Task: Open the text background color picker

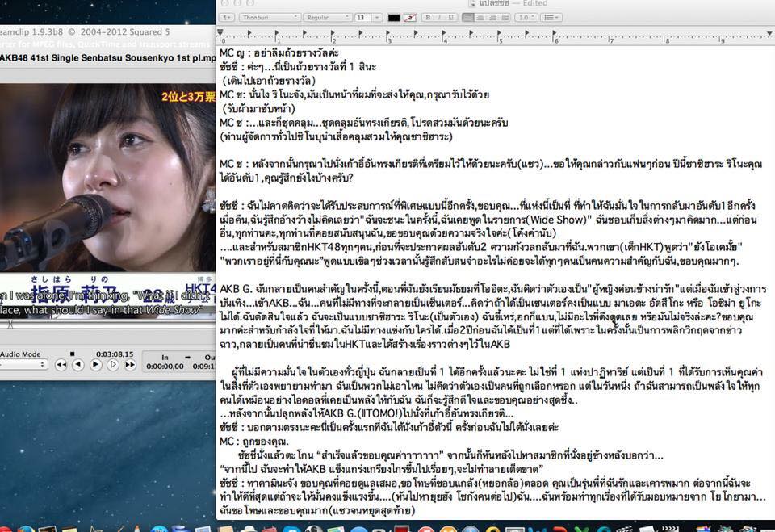Action: click(x=410, y=17)
